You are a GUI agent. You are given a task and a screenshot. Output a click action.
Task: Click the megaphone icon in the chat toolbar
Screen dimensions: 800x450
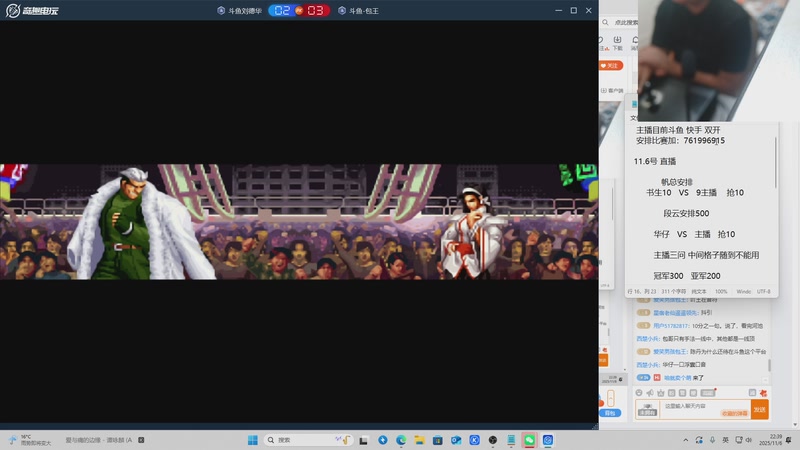pyautogui.click(x=649, y=393)
